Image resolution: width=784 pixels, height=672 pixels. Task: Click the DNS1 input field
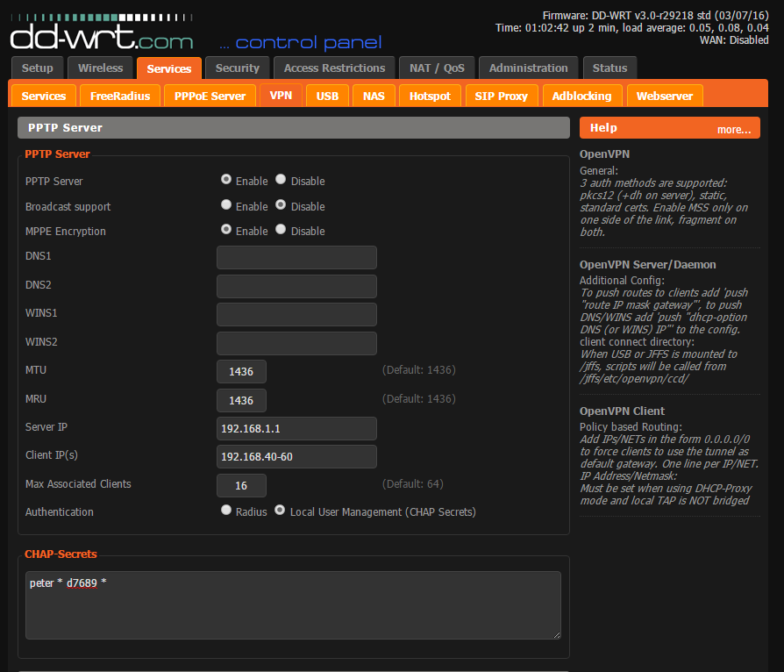click(x=296, y=257)
